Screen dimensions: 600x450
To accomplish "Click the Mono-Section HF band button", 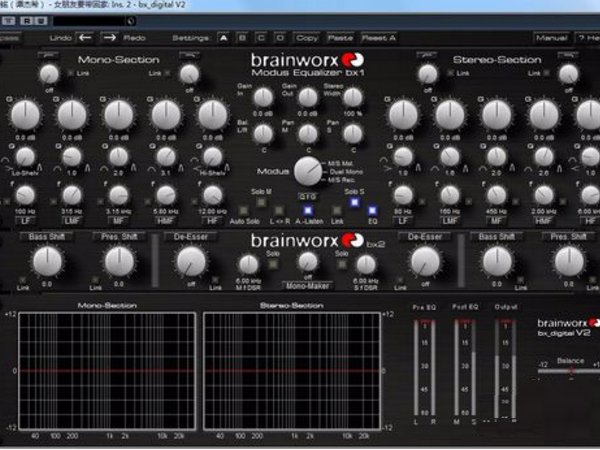I will (x=213, y=220).
